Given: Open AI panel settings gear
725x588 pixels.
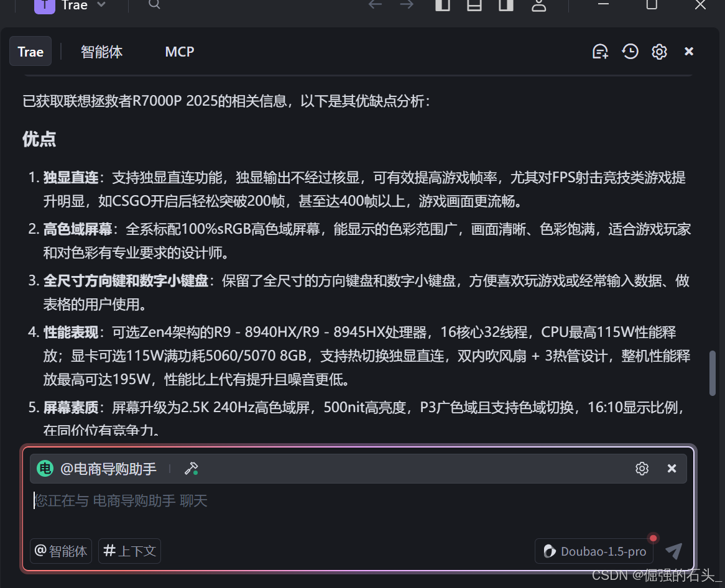Looking at the screenshot, I should 659,52.
